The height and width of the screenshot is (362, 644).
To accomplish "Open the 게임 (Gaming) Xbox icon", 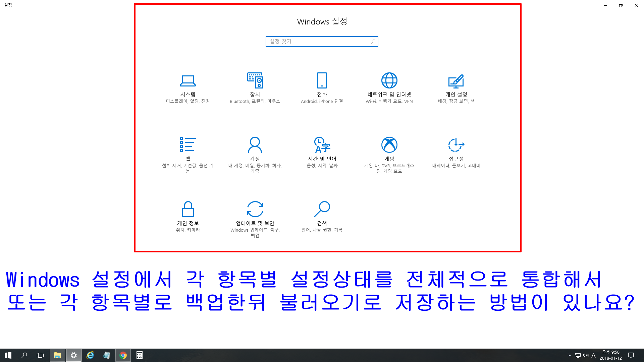I will coord(389,144).
